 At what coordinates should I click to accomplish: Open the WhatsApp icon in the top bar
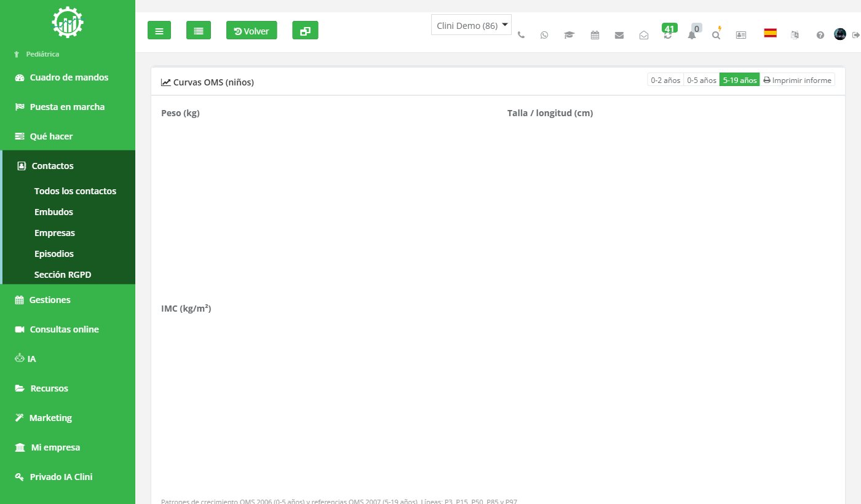tap(544, 35)
